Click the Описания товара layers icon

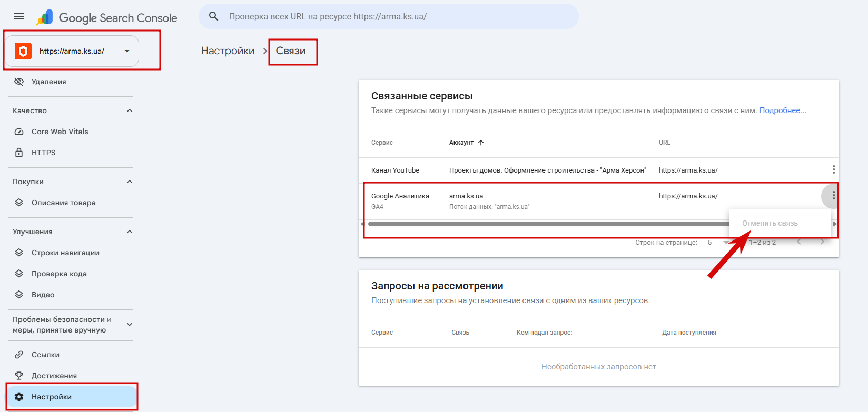tap(19, 203)
